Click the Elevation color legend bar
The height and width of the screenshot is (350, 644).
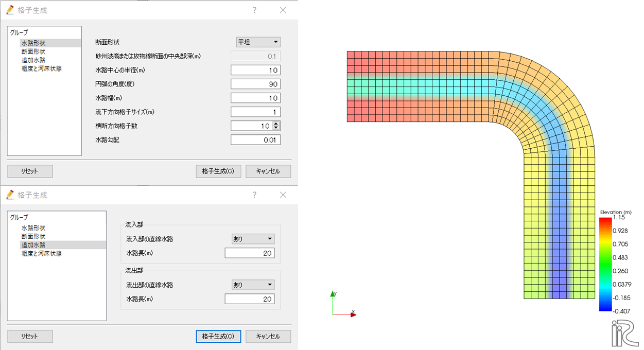(x=606, y=264)
